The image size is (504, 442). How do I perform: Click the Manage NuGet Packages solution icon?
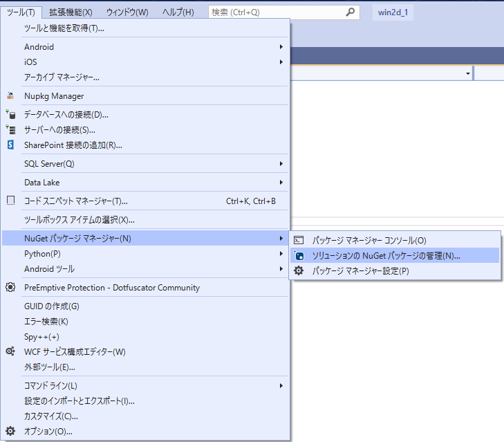299,256
